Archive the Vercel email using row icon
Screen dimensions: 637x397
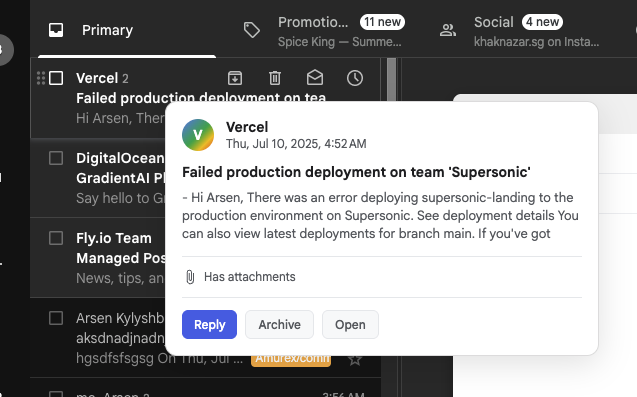(x=235, y=78)
